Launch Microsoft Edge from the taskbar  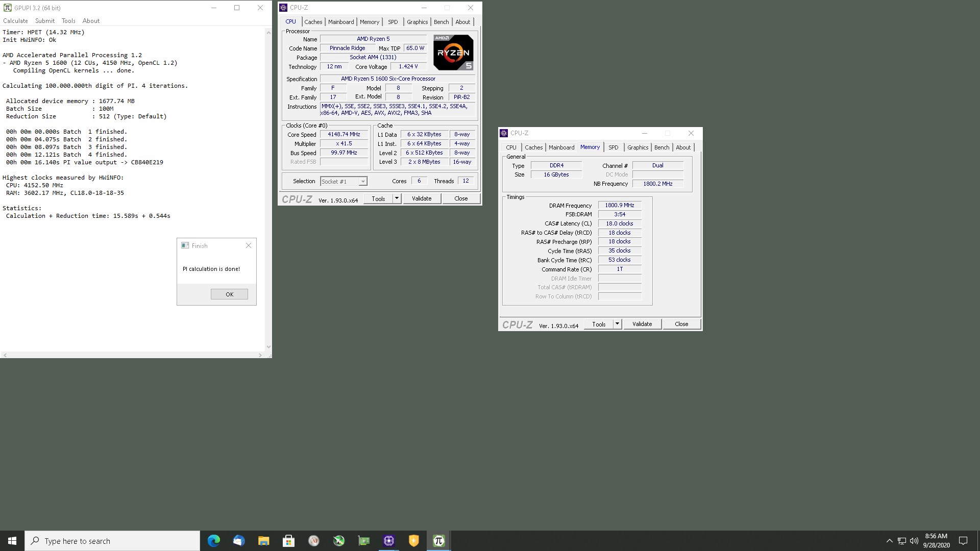213,541
